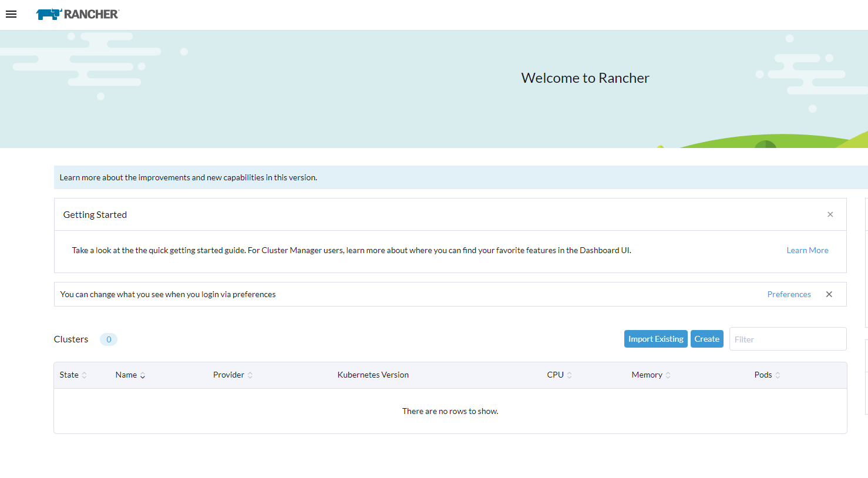Dismiss the Getting Started card
The image size is (868, 478).
point(830,214)
